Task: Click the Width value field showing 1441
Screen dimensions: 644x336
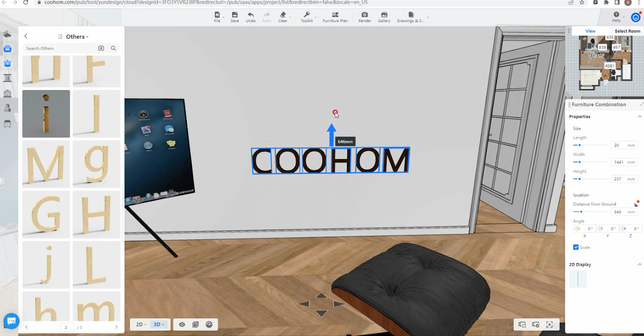Action: point(624,162)
